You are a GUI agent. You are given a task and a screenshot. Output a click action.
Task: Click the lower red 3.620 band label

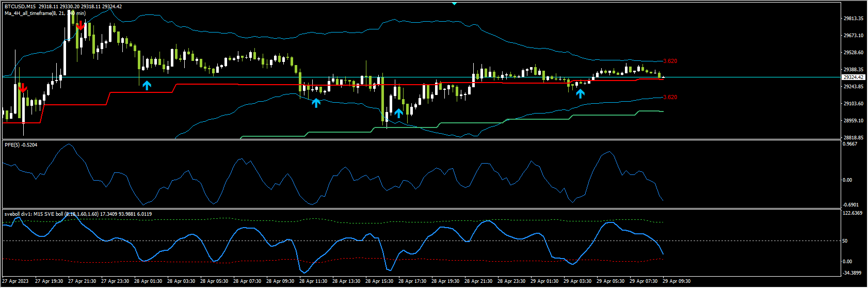[x=670, y=97]
